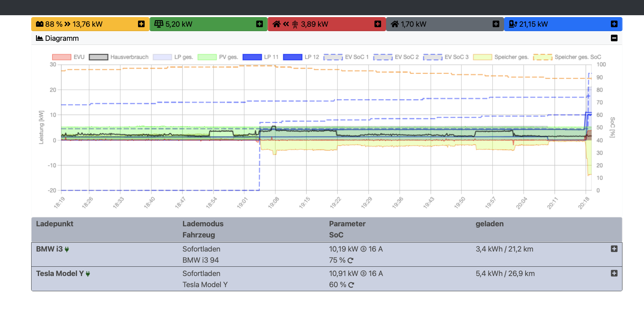Expand the yellow battery storage card

pyautogui.click(x=141, y=24)
